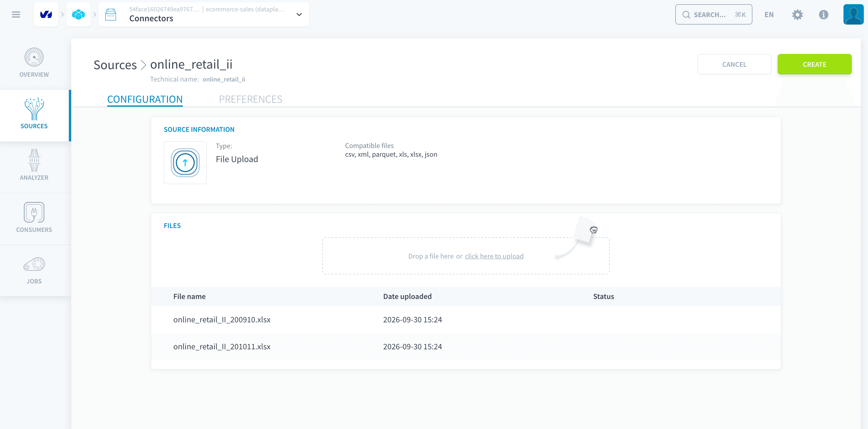Click the technical name online_retail_ii

click(x=224, y=79)
